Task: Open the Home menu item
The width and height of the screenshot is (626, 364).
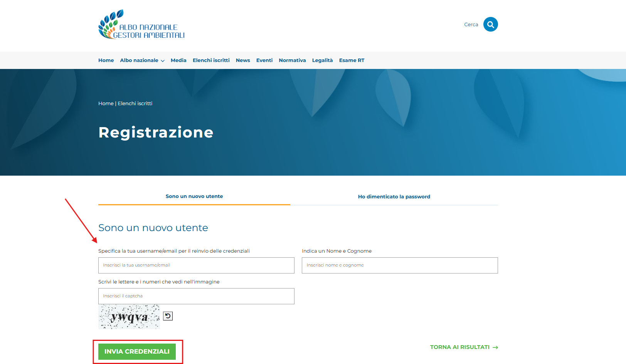Action: pyautogui.click(x=106, y=60)
